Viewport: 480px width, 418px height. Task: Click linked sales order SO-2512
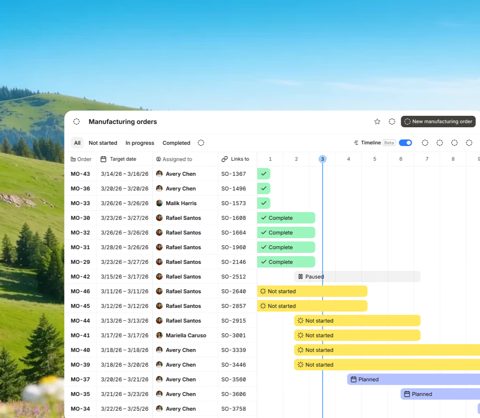click(234, 276)
